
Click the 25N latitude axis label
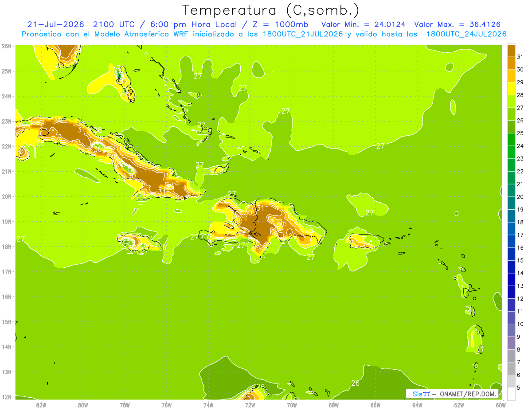(7, 71)
